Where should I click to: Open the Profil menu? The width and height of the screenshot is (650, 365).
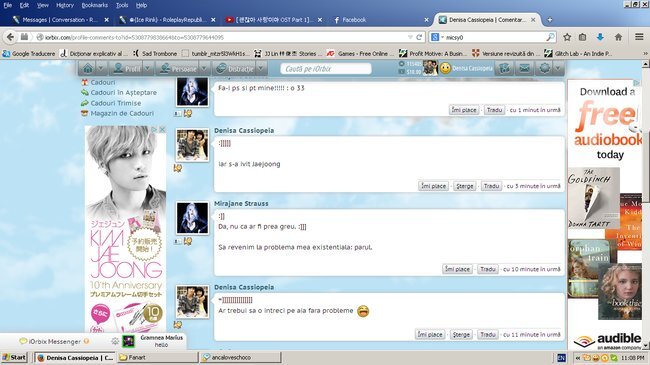click(127, 68)
